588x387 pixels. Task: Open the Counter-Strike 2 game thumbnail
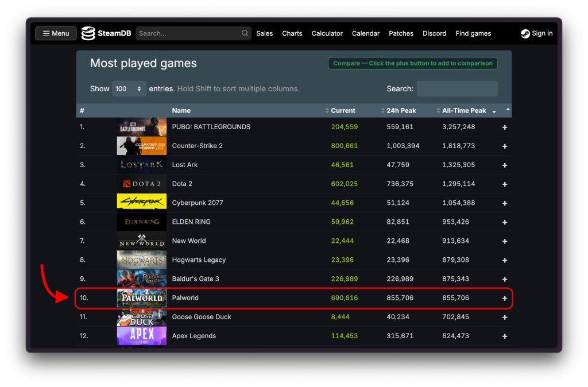click(x=142, y=146)
